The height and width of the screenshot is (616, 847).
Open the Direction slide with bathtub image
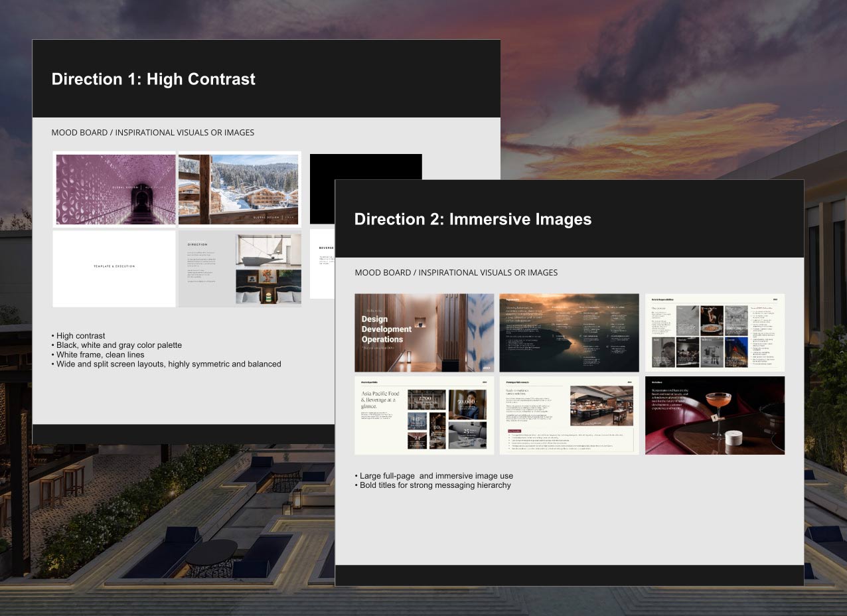pos(239,268)
